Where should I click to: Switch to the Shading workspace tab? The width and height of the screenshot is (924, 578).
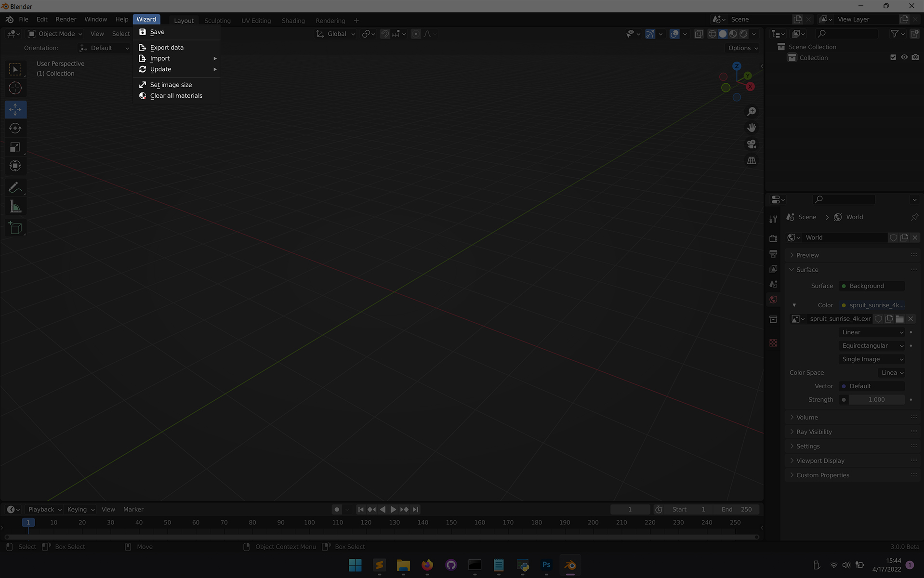click(293, 21)
